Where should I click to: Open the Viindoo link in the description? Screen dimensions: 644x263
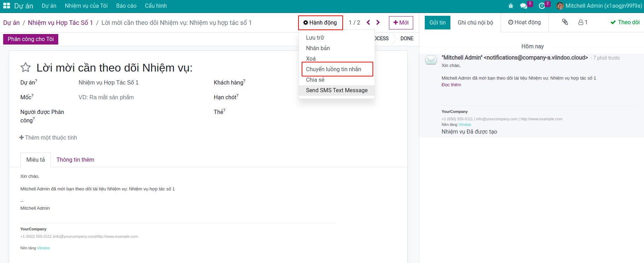[43, 248]
